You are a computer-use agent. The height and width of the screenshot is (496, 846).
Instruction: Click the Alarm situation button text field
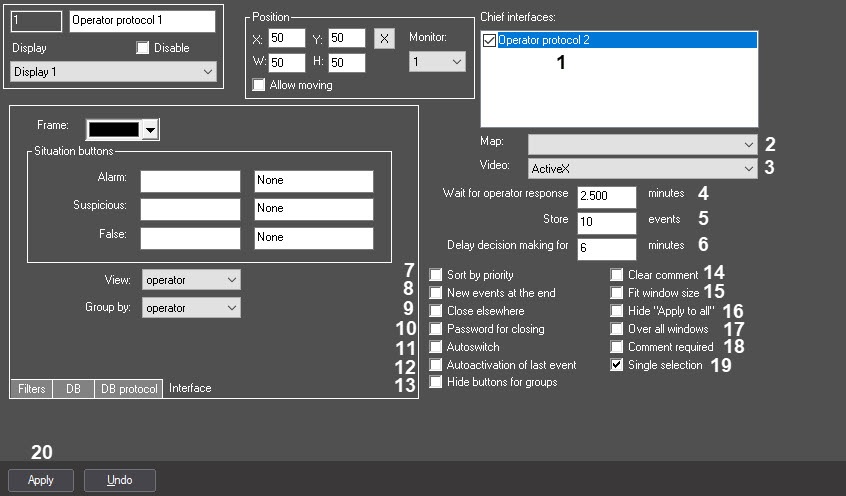tap(191, 181)
